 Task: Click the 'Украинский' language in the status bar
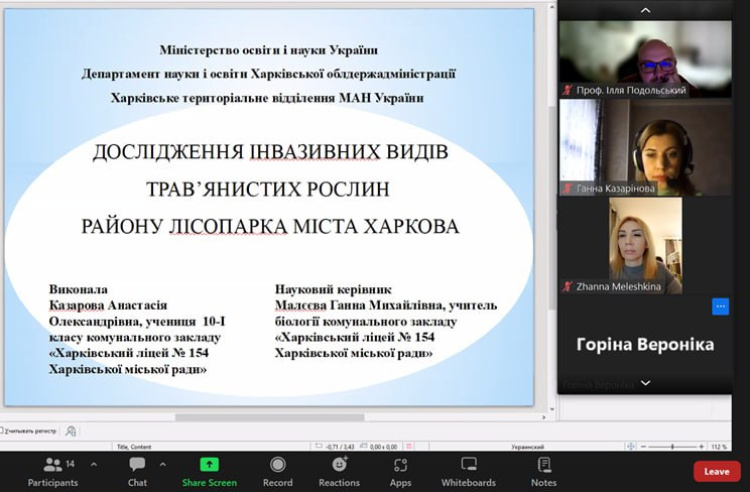pos(527,447)
